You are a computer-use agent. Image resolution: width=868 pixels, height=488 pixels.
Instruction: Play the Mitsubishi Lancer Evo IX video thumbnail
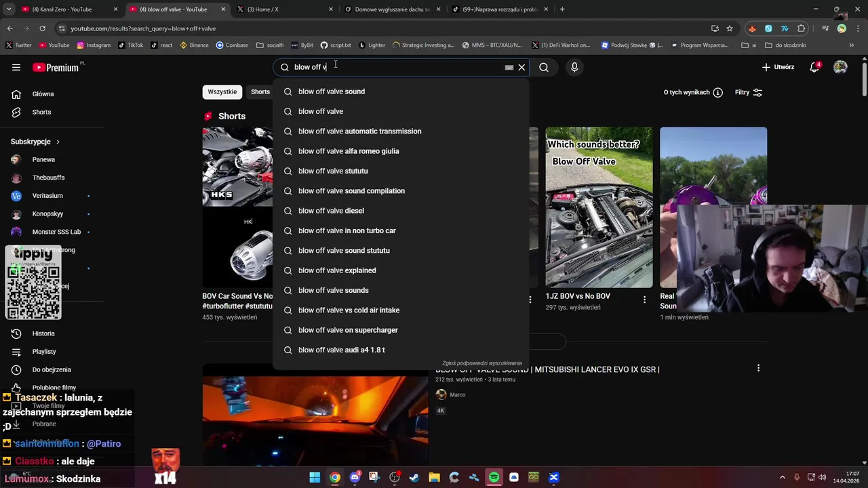pyautogui.click(x=315, y=415)
